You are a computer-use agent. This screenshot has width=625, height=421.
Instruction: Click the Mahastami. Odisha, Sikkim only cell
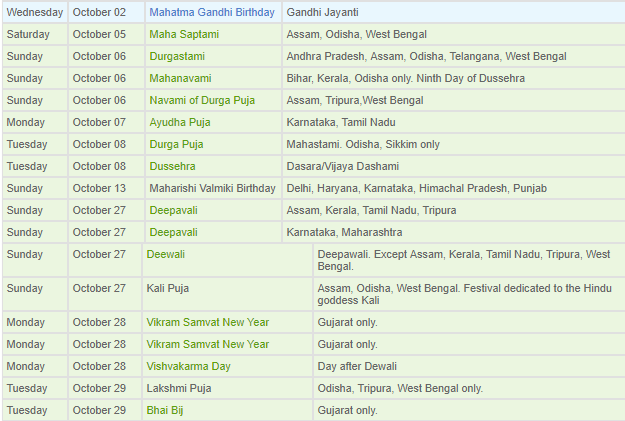coord(454,144)
